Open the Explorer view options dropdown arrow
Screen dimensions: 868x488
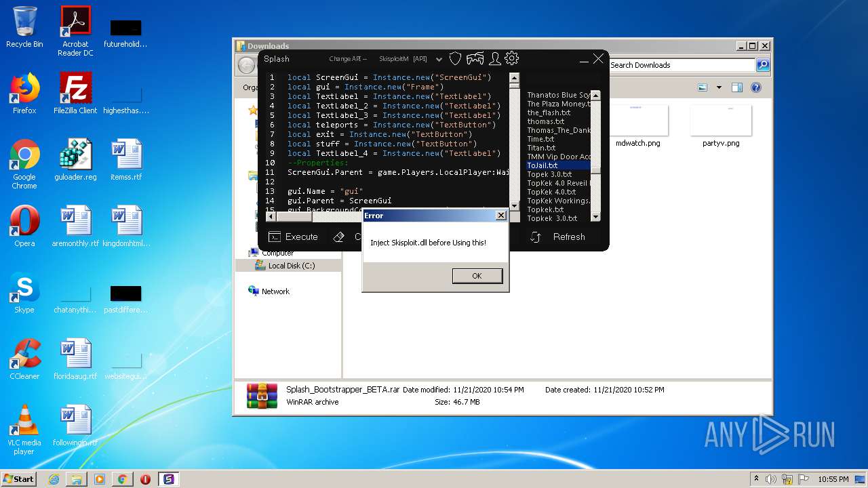point(719,87)
